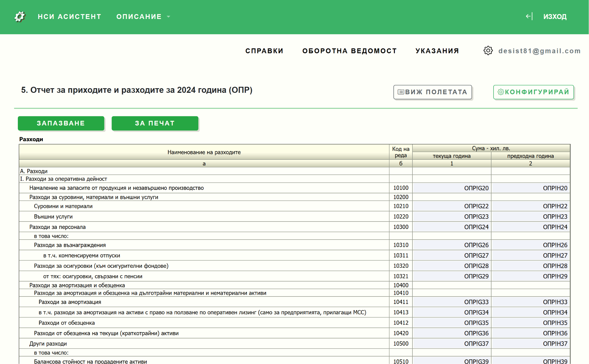This screenshot has height=364, width=589.
Task: Open СПРАВКИ menu item
Action: pos(264,51)
